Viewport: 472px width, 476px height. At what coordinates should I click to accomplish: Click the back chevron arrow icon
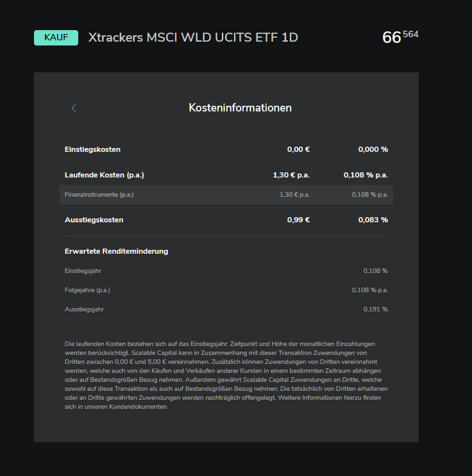[x=74, y=108]
